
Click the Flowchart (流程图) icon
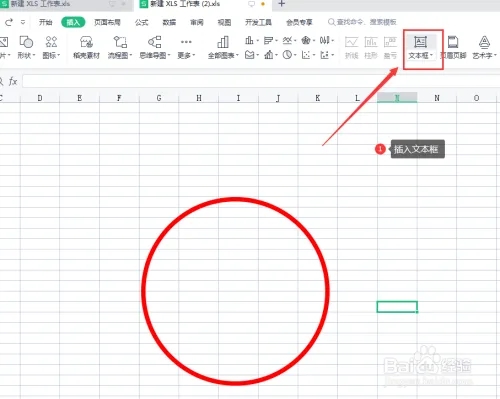click(x=120, y=48)
